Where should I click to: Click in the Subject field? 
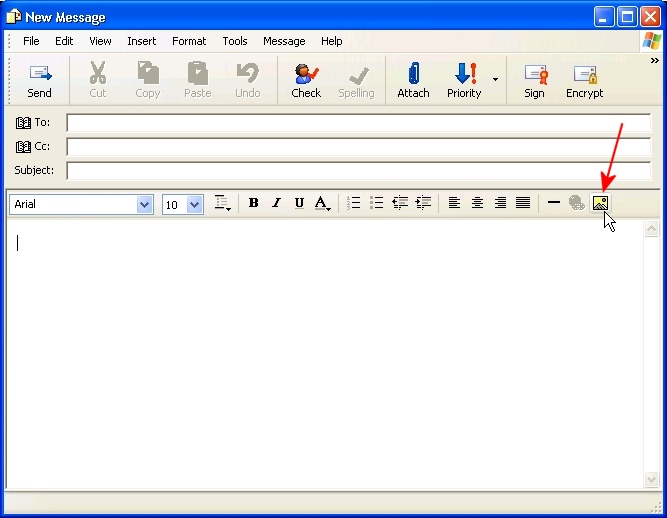[x=359, y=171]
